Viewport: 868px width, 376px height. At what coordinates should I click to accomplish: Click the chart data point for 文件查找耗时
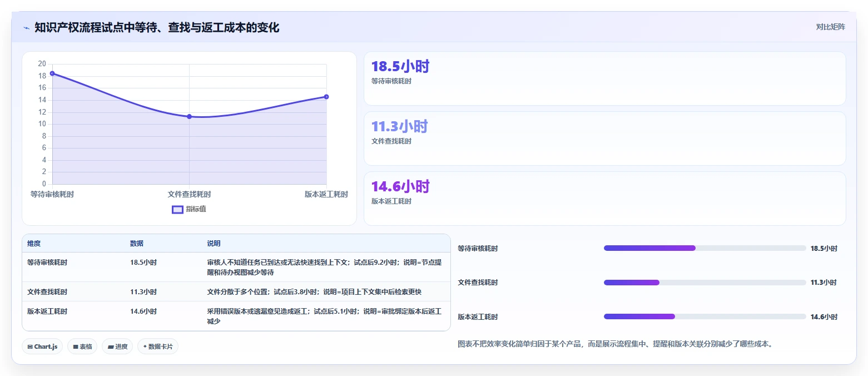click(x=189, y=117)
